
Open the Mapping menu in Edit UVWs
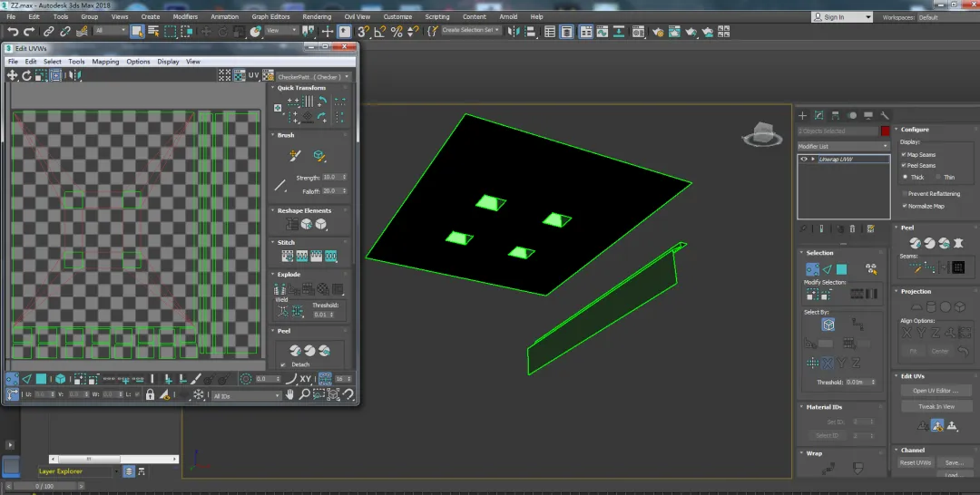click(x=105, y=62)
